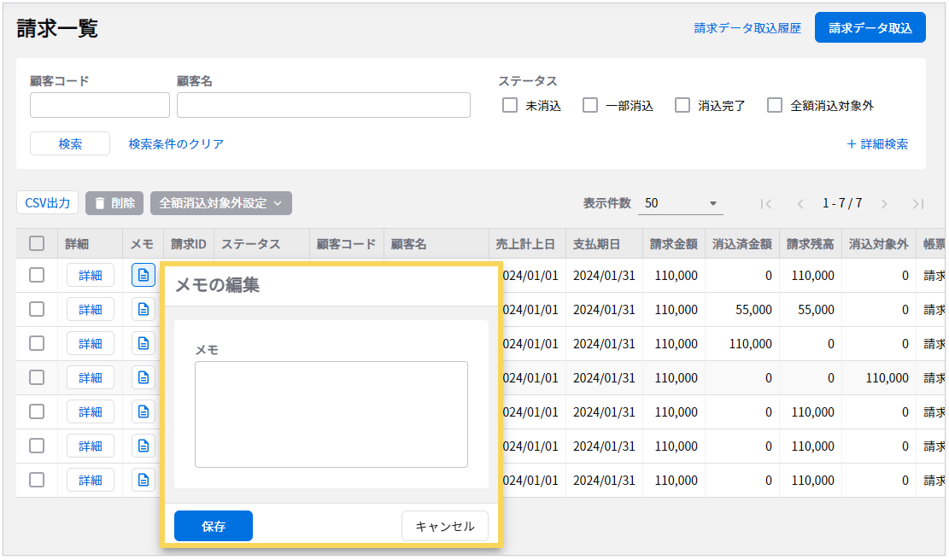Toggle the select-all checkbox in table header

point(37,244)
